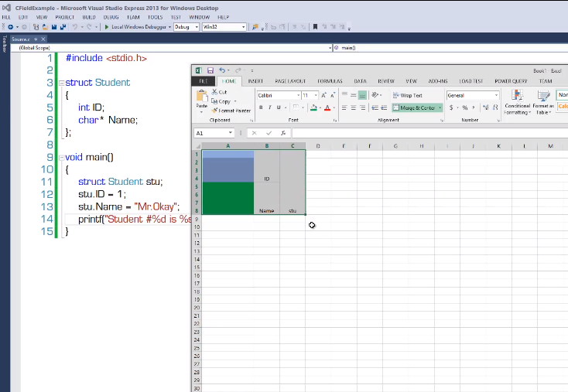Click Cut in Excel clipboard group

pos(220,92)
